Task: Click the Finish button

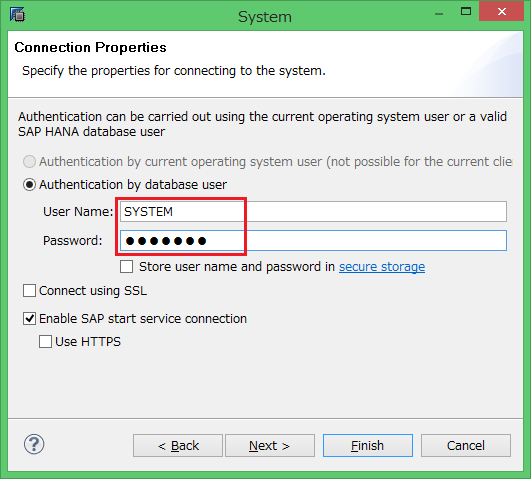Action: tap(368, 445)
